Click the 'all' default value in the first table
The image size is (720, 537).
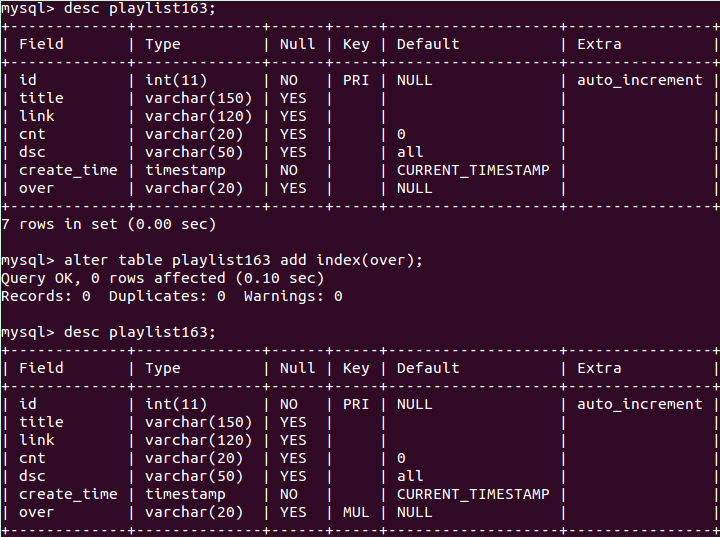410,152
